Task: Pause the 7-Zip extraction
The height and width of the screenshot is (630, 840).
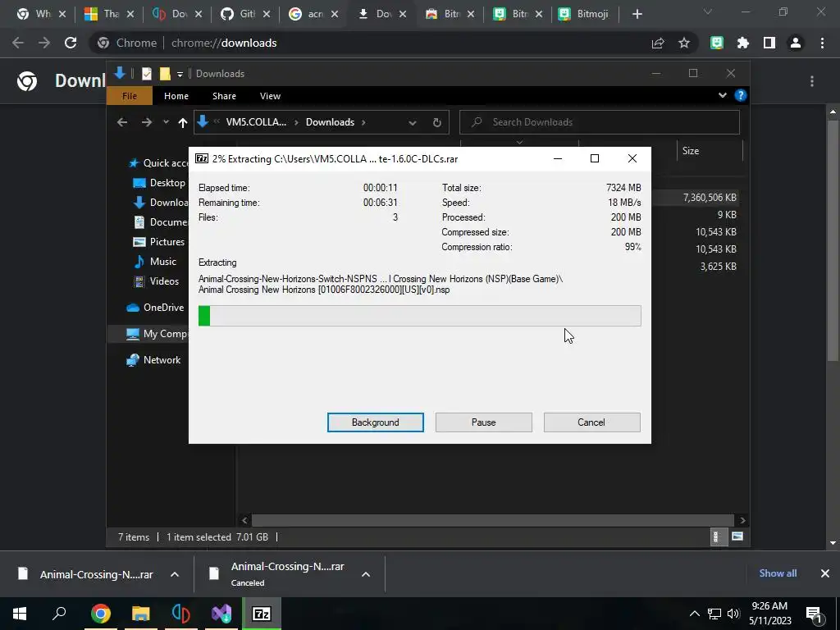Action: click(x=483, y=422)
